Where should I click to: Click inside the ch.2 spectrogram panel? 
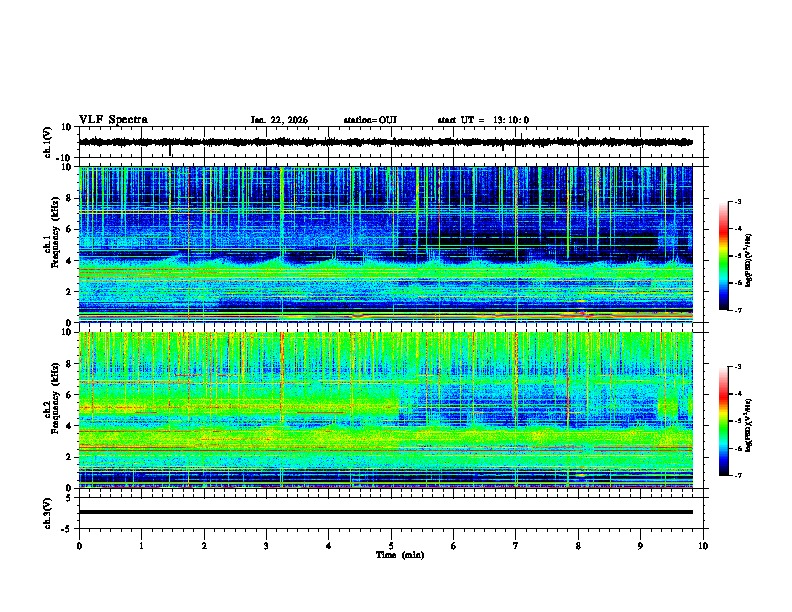pyautogui.click(x=385, y=410)
